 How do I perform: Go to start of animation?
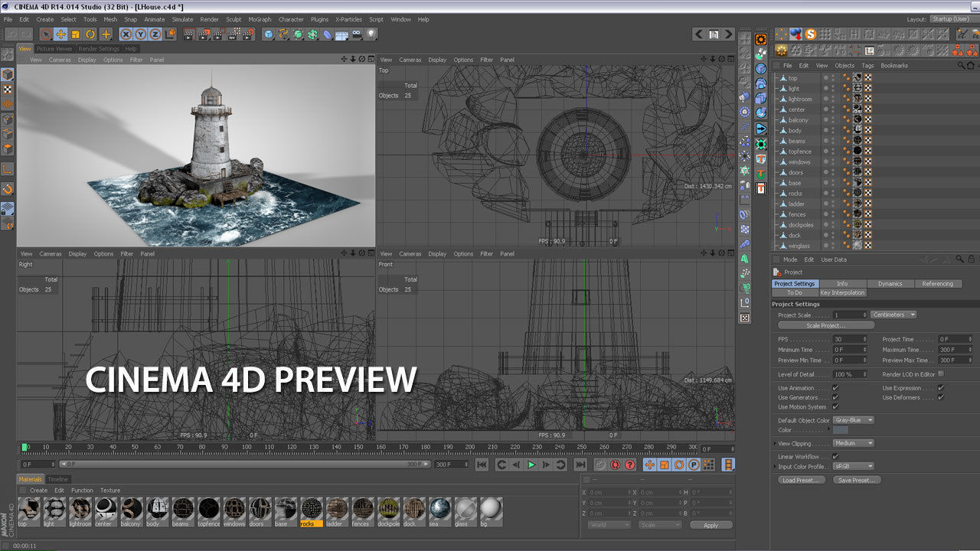482,465
